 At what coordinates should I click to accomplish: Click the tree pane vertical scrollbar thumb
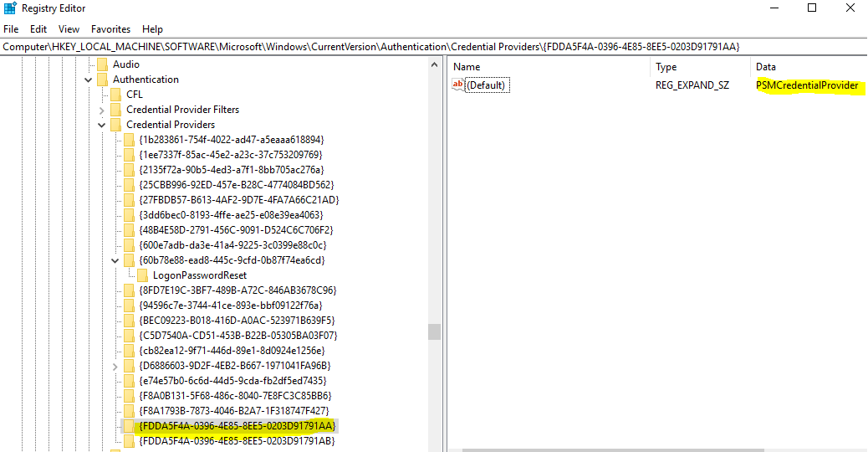point(435,331)
